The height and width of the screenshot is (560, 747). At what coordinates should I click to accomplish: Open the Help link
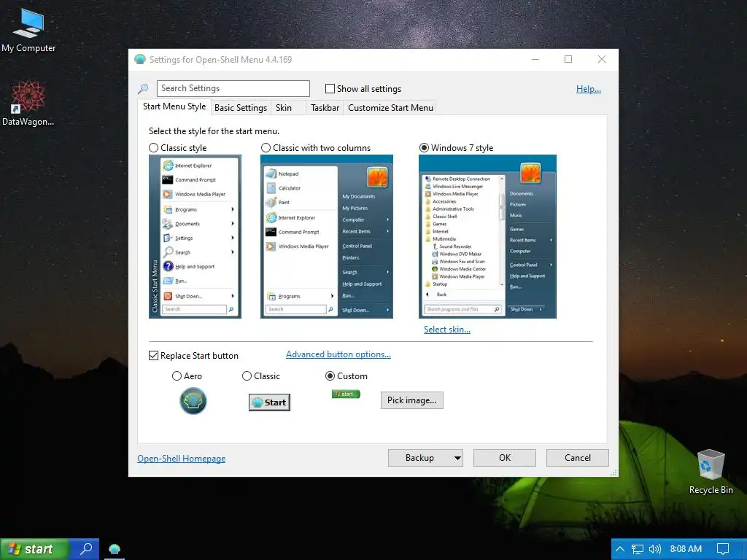tap(589, 89)
